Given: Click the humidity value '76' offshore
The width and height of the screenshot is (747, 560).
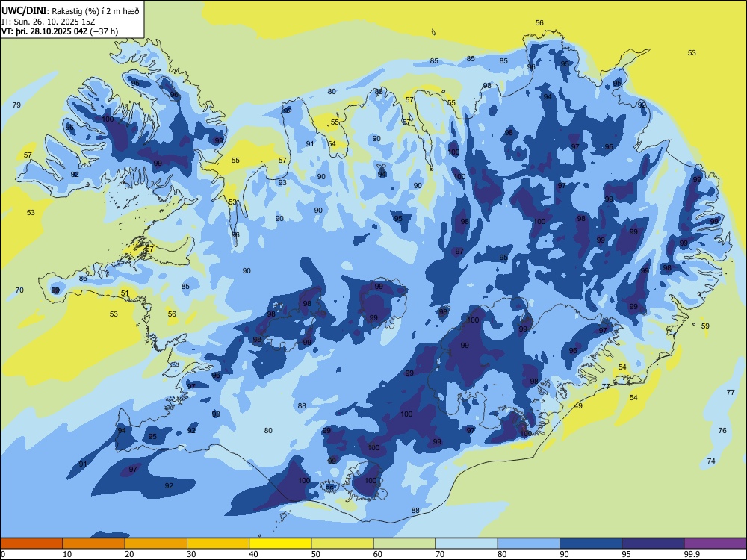Looking at the screenshot, I should coord(722,431).
